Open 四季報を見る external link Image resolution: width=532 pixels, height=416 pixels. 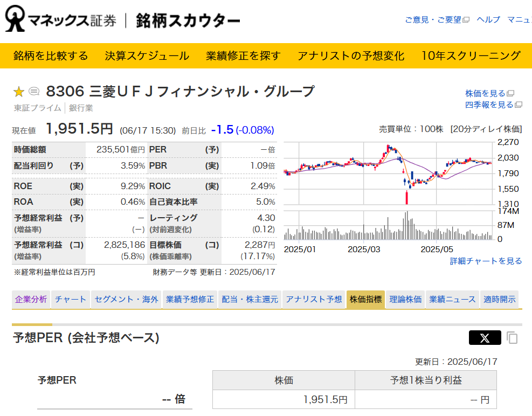pyautogui.click(x=493, y=105)
